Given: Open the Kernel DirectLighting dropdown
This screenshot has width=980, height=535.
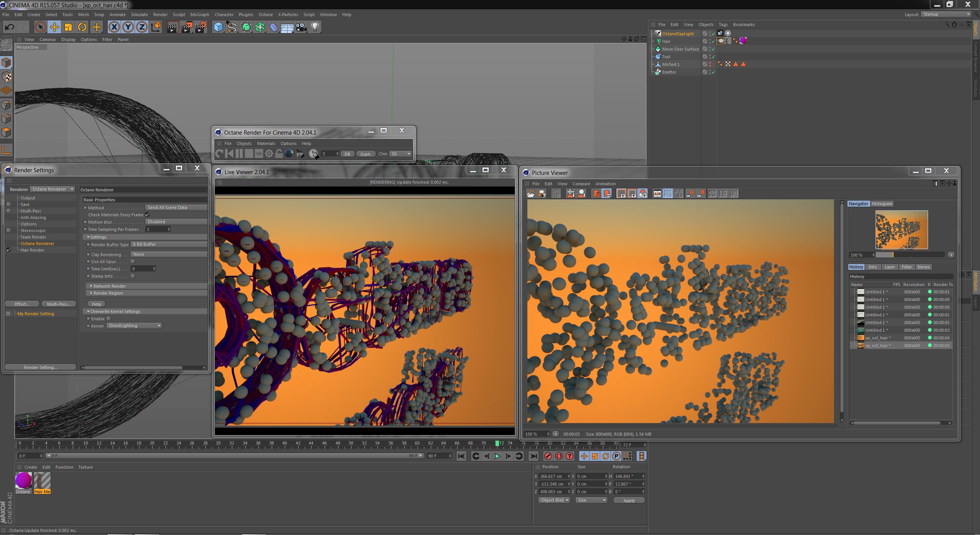Looking at the screenshot, I should pyautogui.click(x=134, y=326).
